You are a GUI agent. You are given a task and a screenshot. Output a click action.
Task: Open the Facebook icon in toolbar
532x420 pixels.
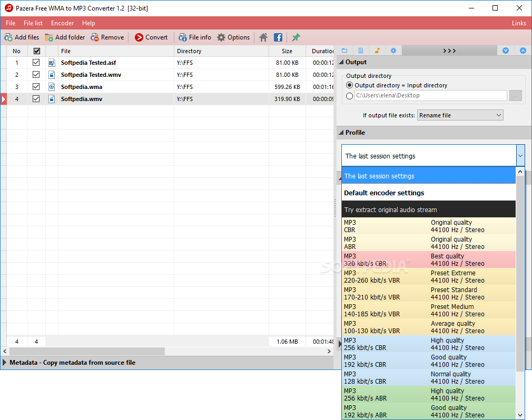point(278,37)
